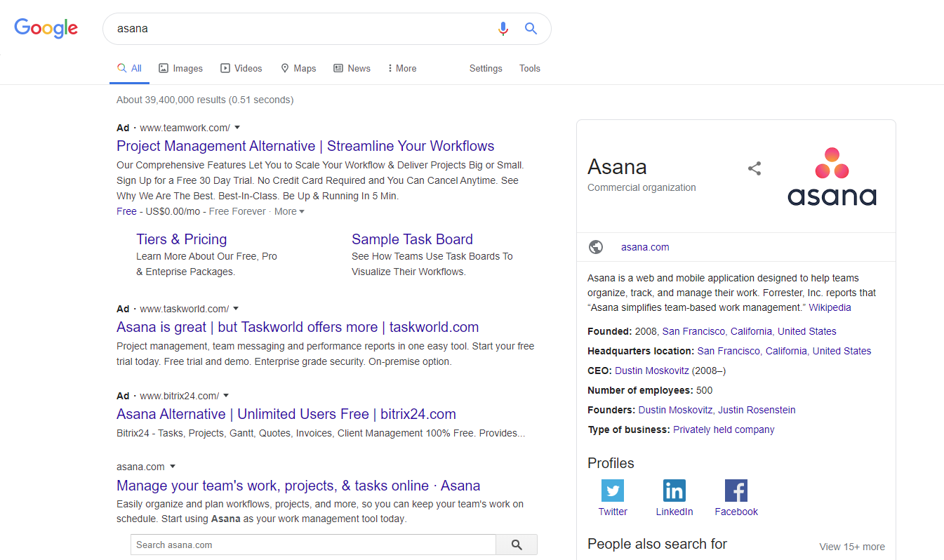Screen dimensions: 944x560
Task: Visit asana.com from the knowledge panel
Action: (645, 247)
